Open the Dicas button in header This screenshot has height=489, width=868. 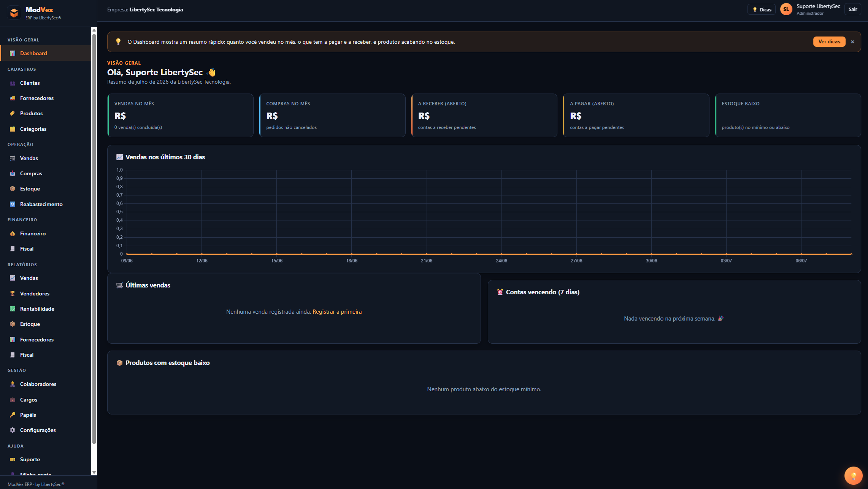pyautogui.click(x=762, y=10)
